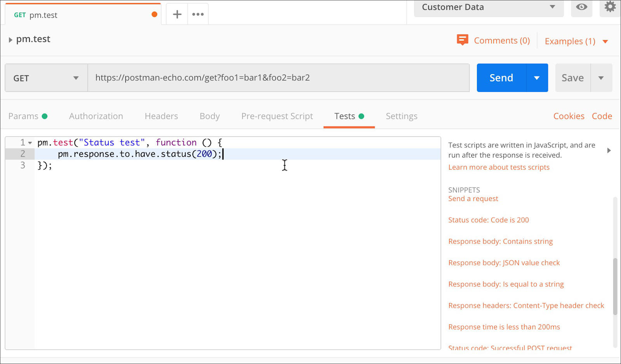Switch to the Pre-request Script tab
This screenshot has height=364, width=621.
pos(277,116)
